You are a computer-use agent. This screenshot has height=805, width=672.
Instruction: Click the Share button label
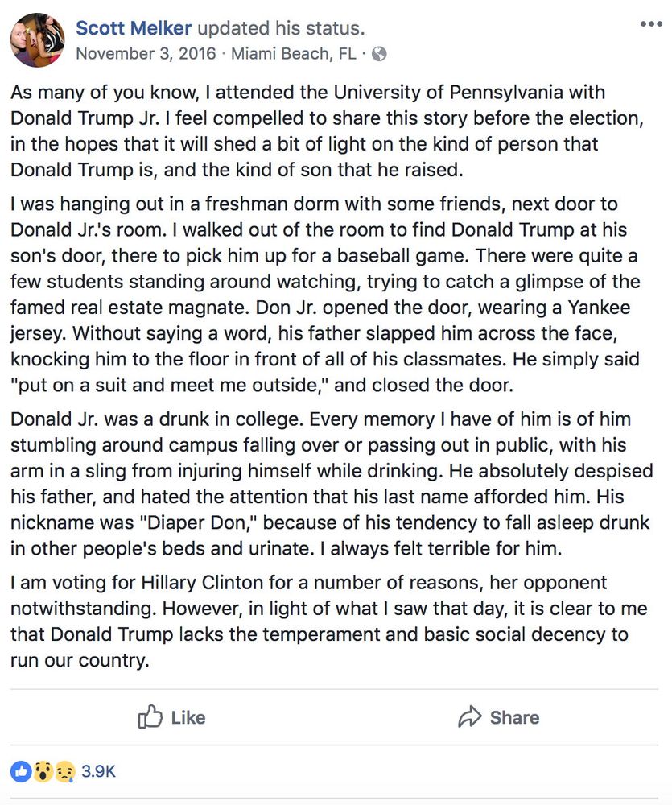(514, 717)
